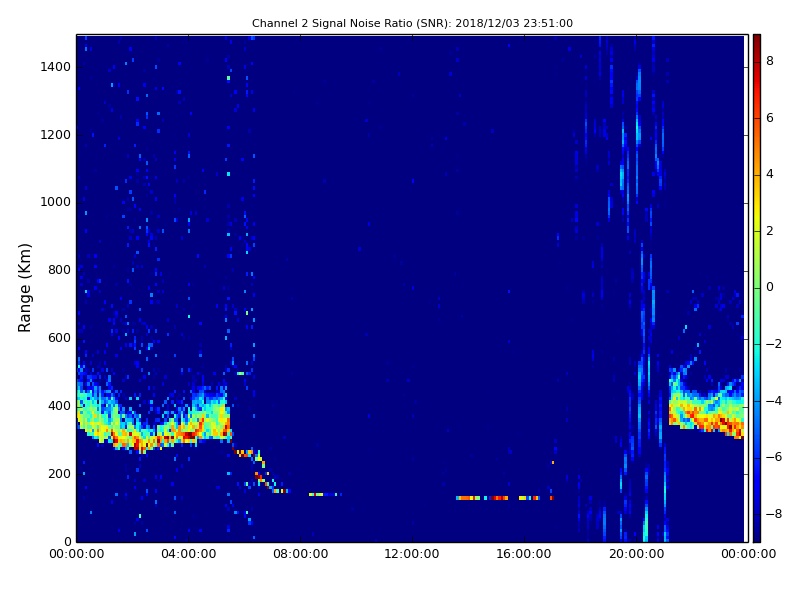The image size is (800, 600).
Task: Click the colorbar label −8
Action: (x=773, y=514)
